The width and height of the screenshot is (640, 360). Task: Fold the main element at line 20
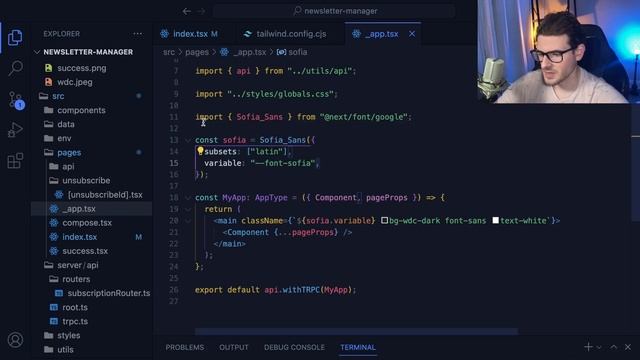[x=188, y=221]
